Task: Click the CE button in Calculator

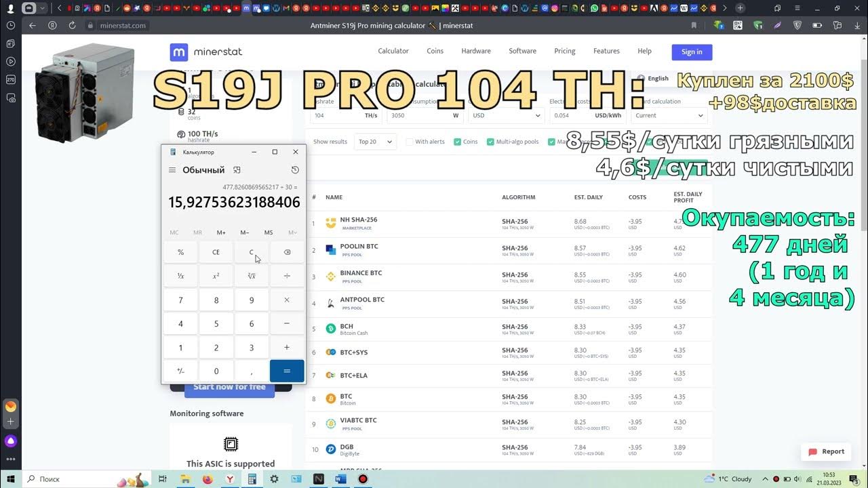Action: 216,252
